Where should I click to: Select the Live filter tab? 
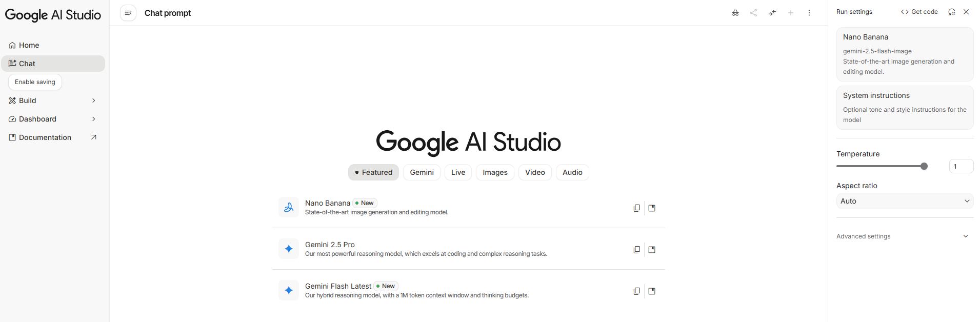458,172
